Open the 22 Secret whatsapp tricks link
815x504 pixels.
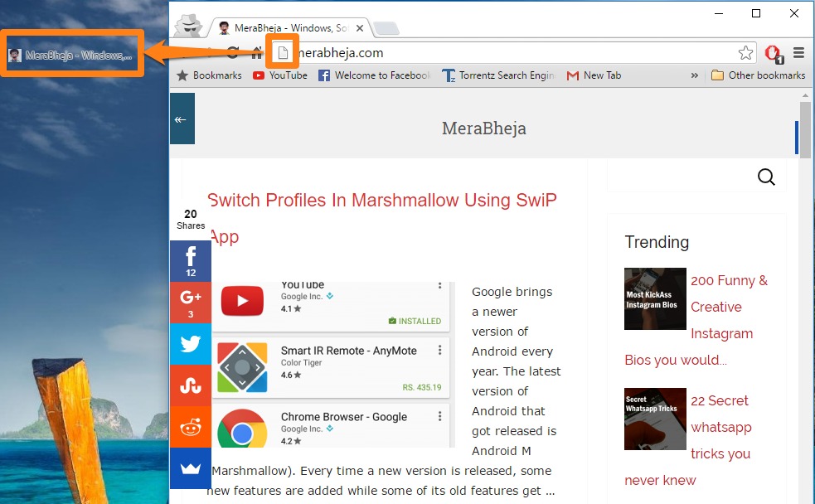coord(687,440)
